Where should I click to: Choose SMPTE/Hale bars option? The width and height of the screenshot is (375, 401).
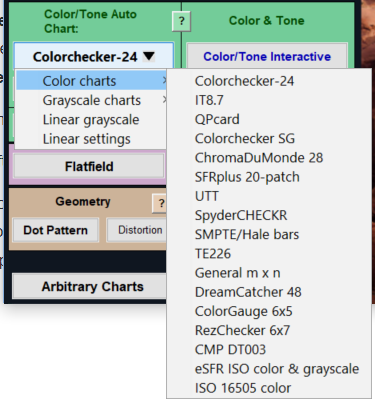[x=269, y=234]
